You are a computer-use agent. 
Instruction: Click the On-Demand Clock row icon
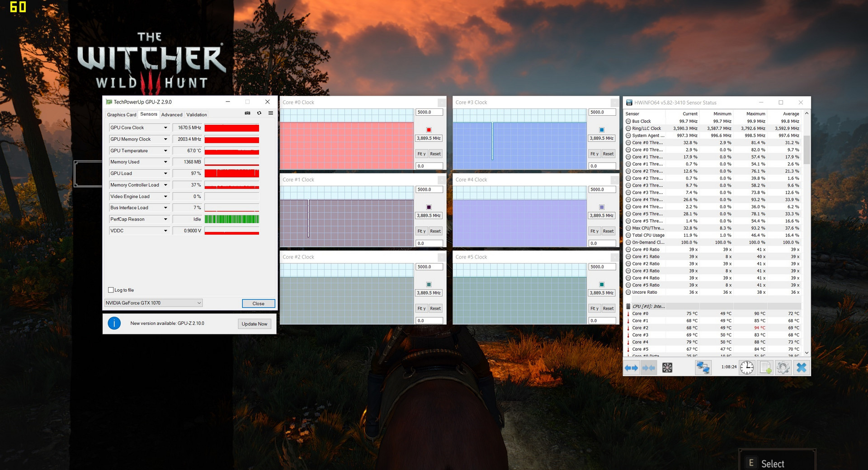(628, 242)
